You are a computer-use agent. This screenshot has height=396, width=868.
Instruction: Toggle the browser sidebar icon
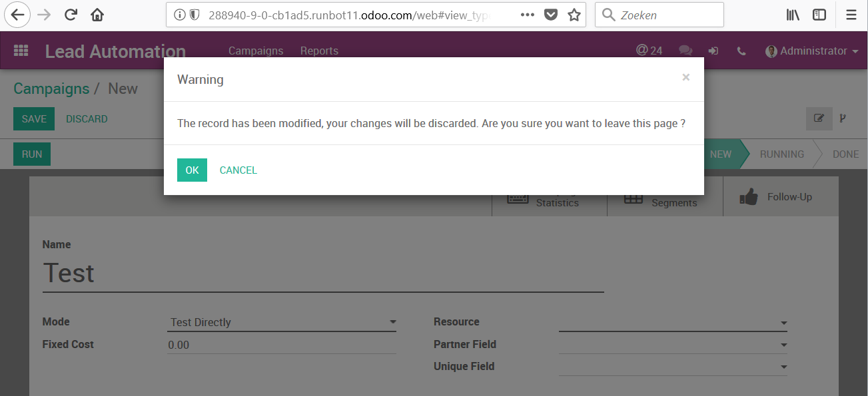pyautogui.click(x=819, y=15)
